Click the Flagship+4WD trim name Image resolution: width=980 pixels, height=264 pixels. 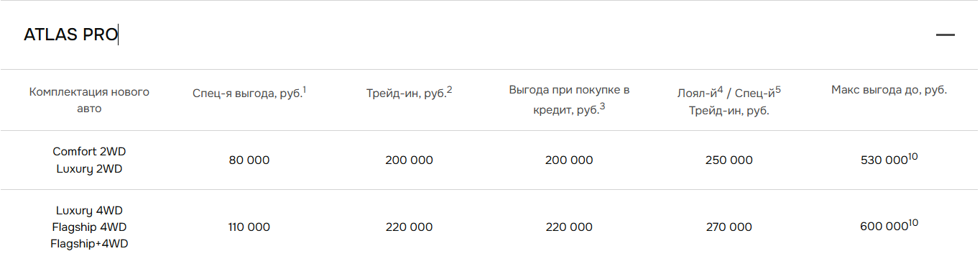(x=89, y=244)
